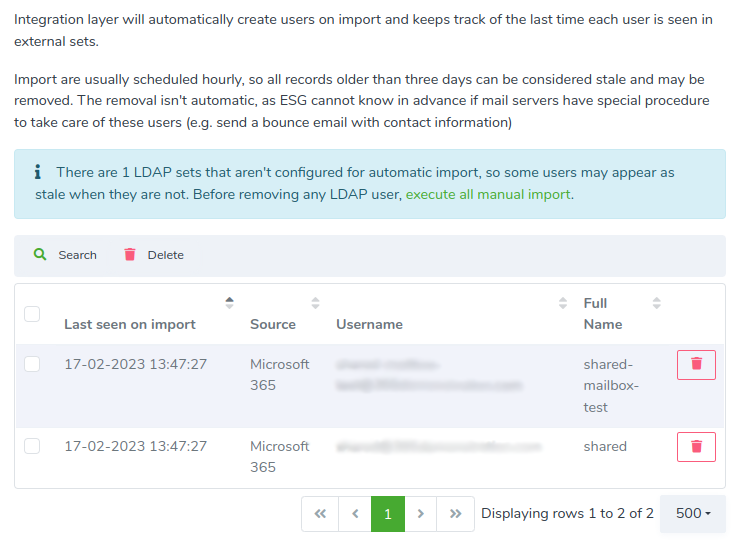739x541 pixels.
Task: Check the shared-mailbox-test row checkbox
Action: point(32,364)
